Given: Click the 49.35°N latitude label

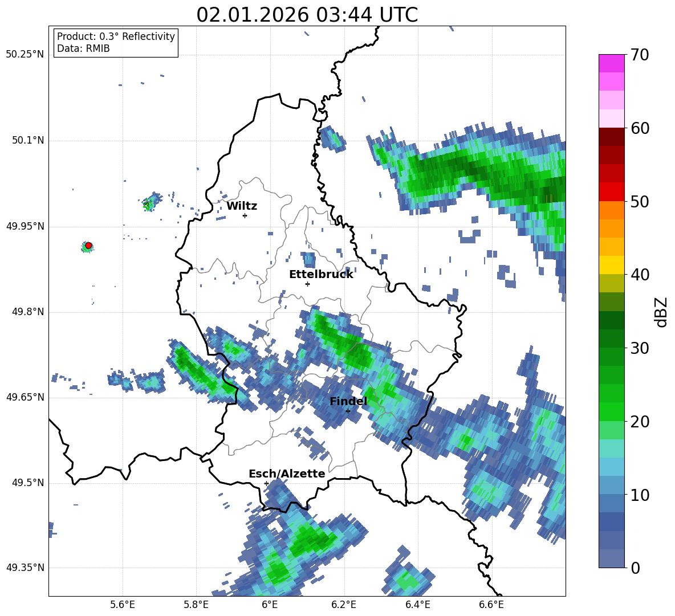Looking at the screenshot, I should click(x=25, y=568).
